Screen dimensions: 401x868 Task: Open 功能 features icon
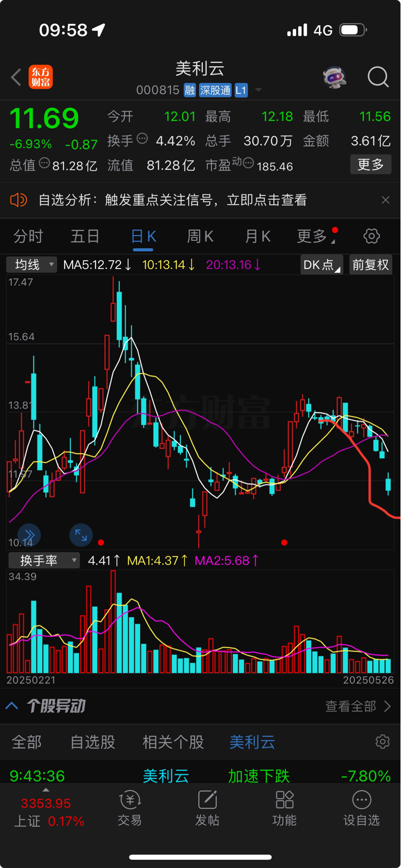tap(285, 808)
